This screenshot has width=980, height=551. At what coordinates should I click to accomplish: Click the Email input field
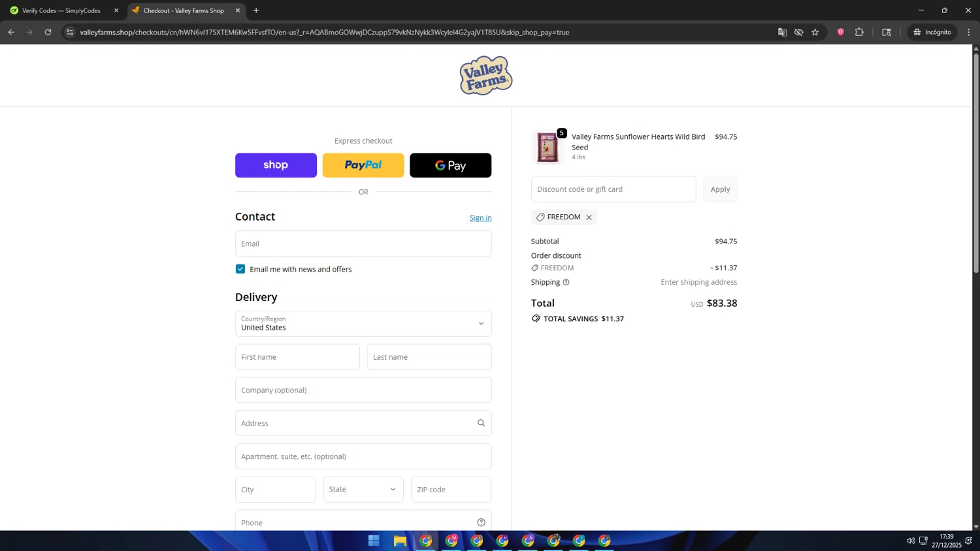[363, 244]
